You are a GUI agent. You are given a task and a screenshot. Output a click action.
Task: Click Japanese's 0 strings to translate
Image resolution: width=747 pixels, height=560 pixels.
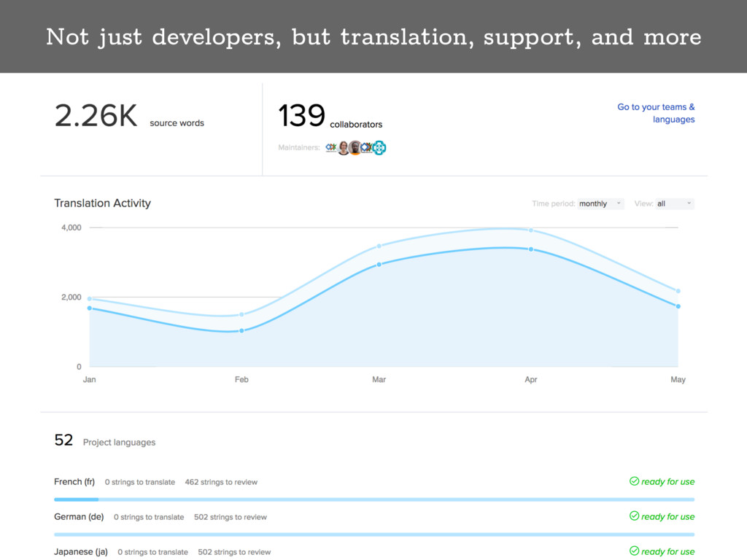(x=152, y=552)
